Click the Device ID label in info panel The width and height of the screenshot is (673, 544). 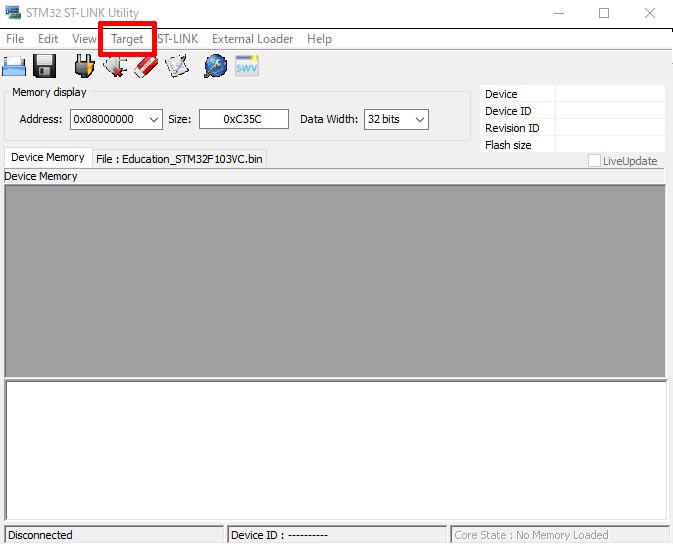tap(508, 111)
